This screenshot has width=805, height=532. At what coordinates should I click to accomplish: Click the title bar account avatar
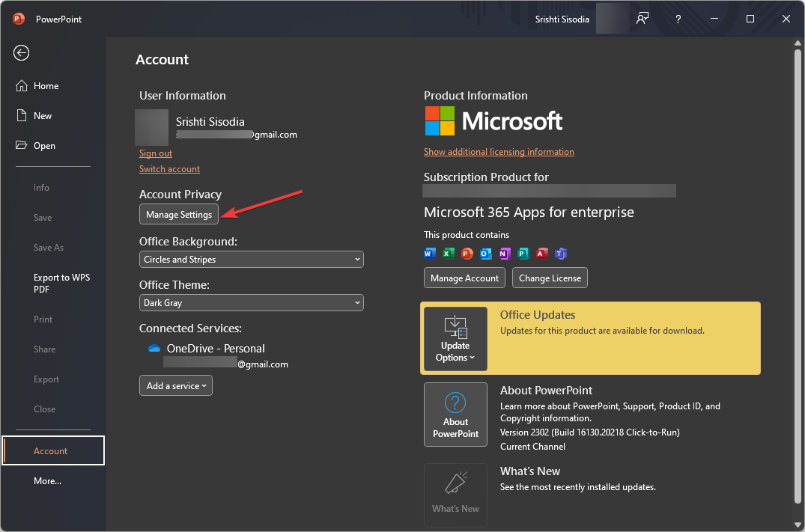pos(613,19)
